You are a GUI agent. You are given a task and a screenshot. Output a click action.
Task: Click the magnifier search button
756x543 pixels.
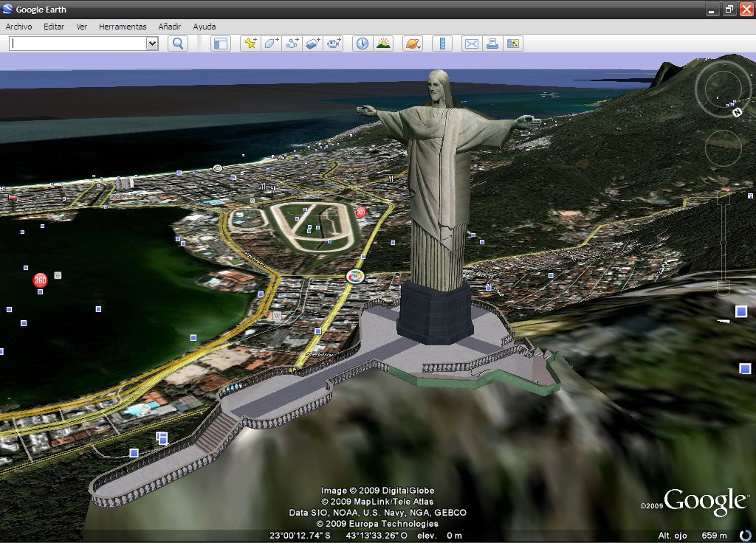tap(178, 44)
